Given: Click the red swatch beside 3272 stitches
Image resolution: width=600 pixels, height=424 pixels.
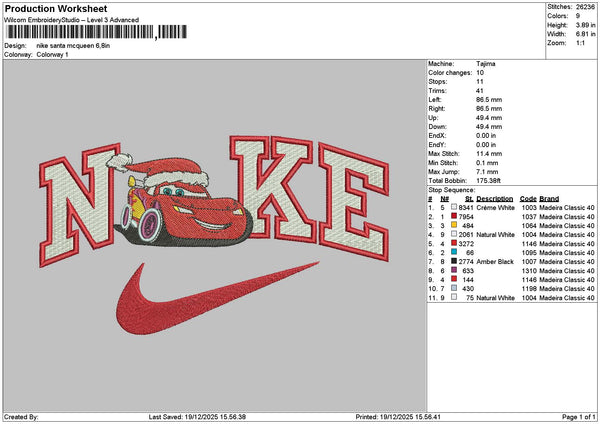Looking at the screenshot, I should (454, 243).
